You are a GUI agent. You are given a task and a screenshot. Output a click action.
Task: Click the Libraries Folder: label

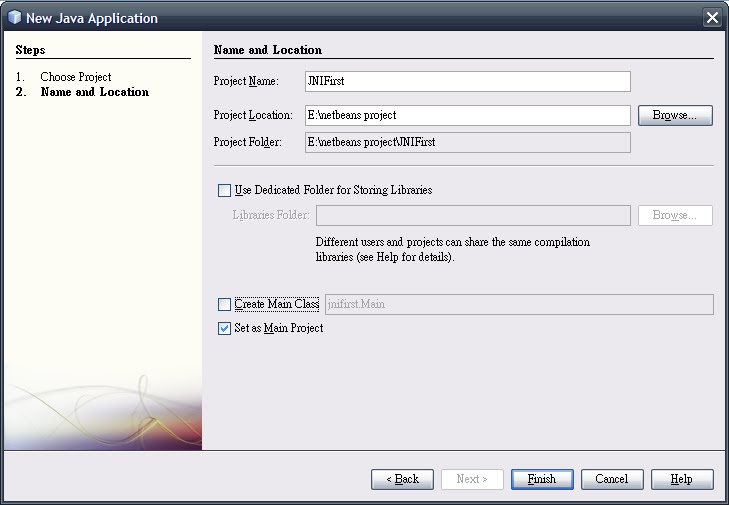coord(271,215)
